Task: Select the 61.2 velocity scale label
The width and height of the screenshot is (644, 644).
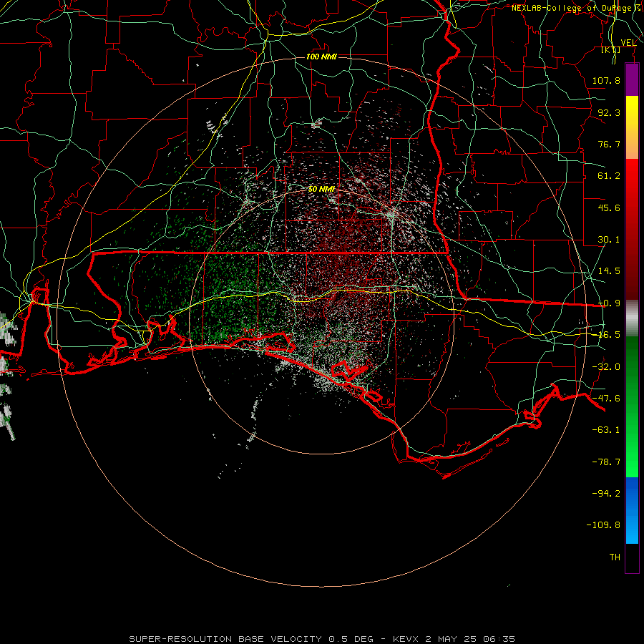Action: coord(609,176)
